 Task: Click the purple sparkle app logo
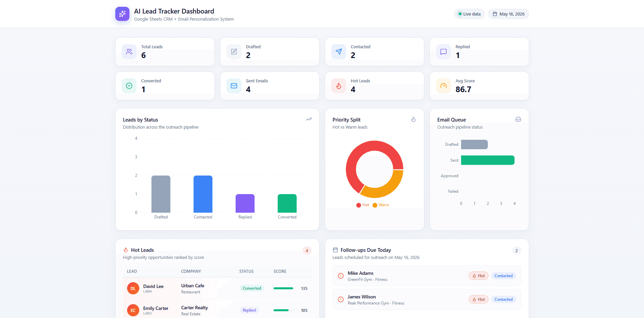coord(122,14)
